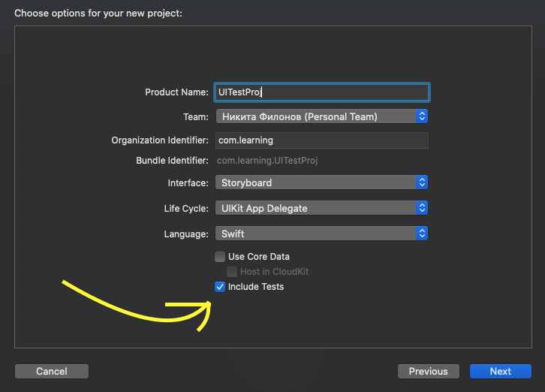Viewport: 545px width, 392px height.
Task: Click the Product Name text field
Action: tap(322, 92)
